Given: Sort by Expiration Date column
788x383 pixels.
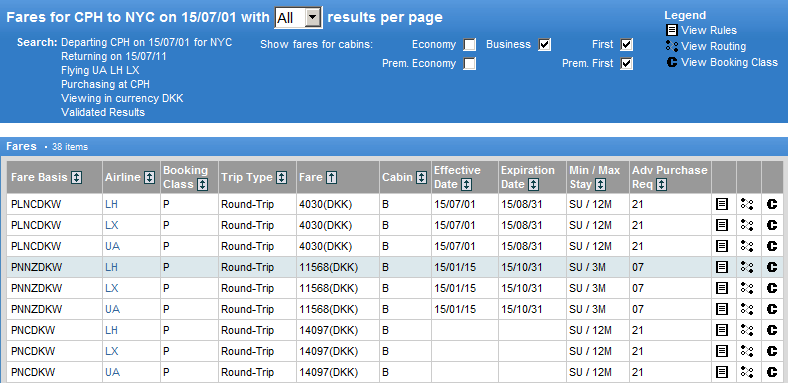Looking at the screenshot, I should (x=533, y=184).
